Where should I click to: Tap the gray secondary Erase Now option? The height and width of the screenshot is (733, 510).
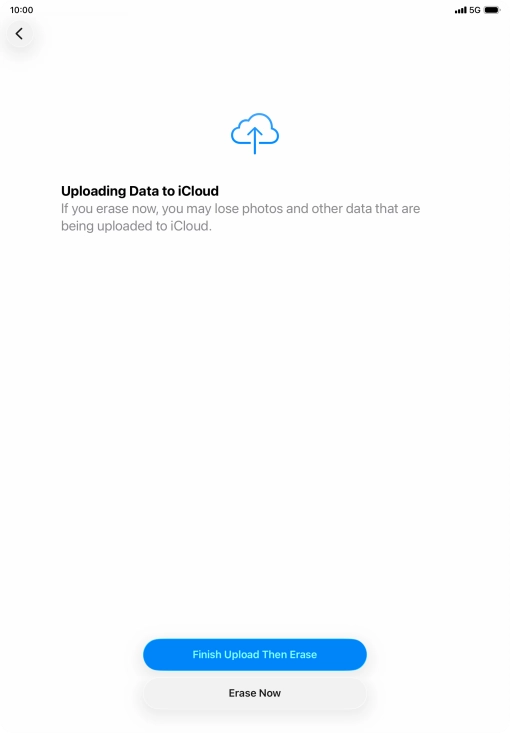click(x=255, y=693)
